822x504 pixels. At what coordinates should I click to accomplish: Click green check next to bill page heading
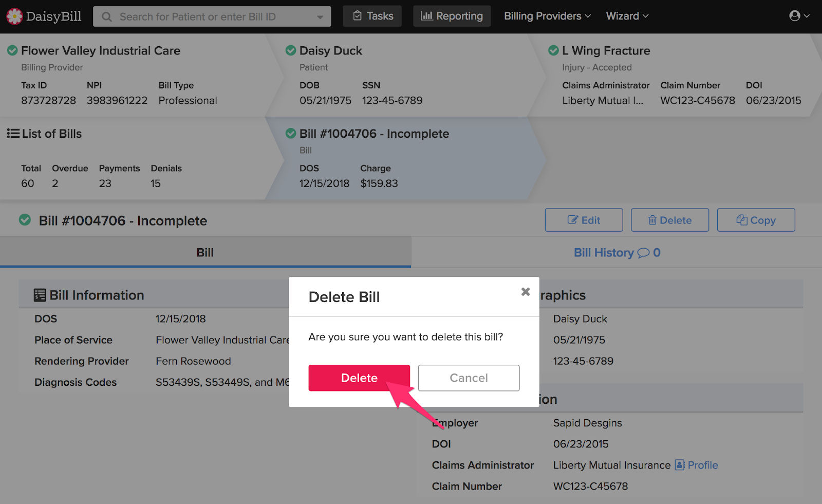coord(25,220)
